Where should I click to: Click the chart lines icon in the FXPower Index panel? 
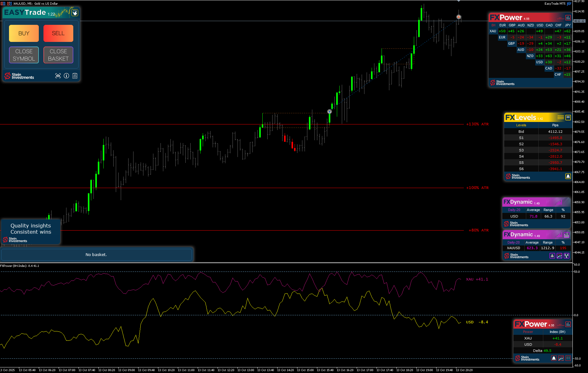point(561,358)
